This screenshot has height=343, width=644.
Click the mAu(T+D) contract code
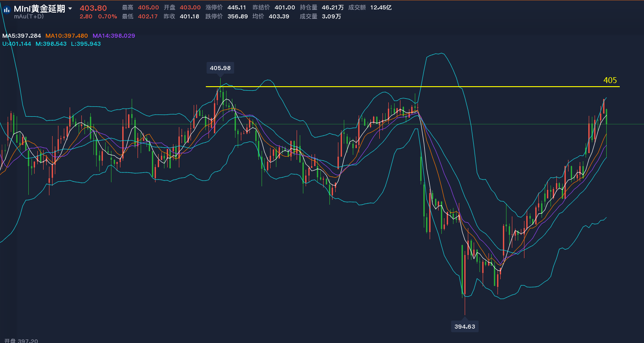pyautogui.click(x=28, y=17)
